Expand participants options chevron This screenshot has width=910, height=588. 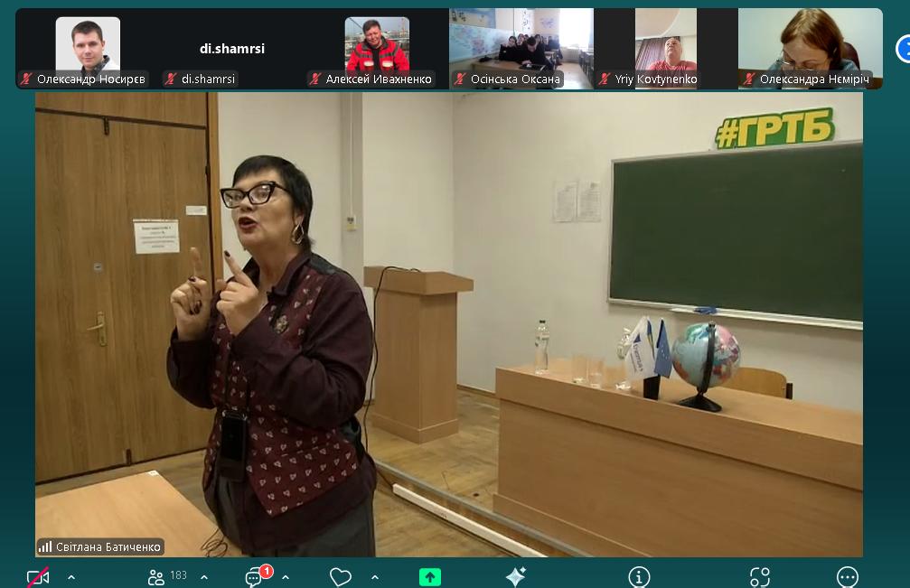coord(204,577)
